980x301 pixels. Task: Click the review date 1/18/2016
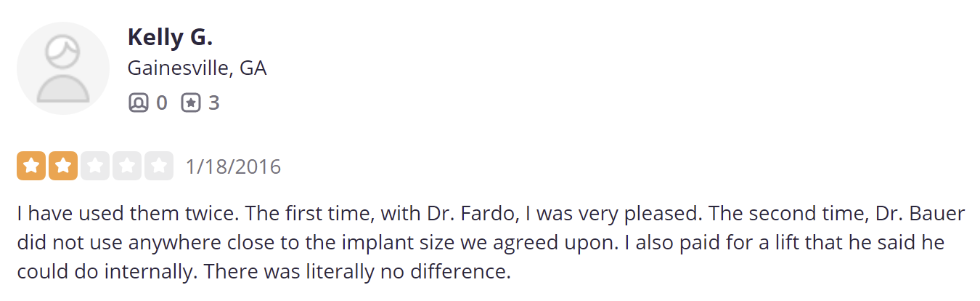tap(233, 166)
